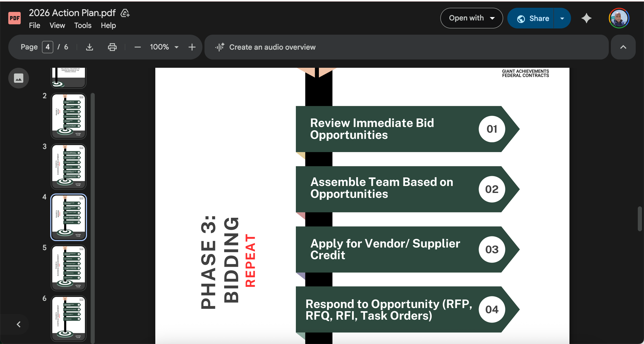This screenshot has width=644, height=344.
Task: Open the Tools menu
Action: pos(83,25)
